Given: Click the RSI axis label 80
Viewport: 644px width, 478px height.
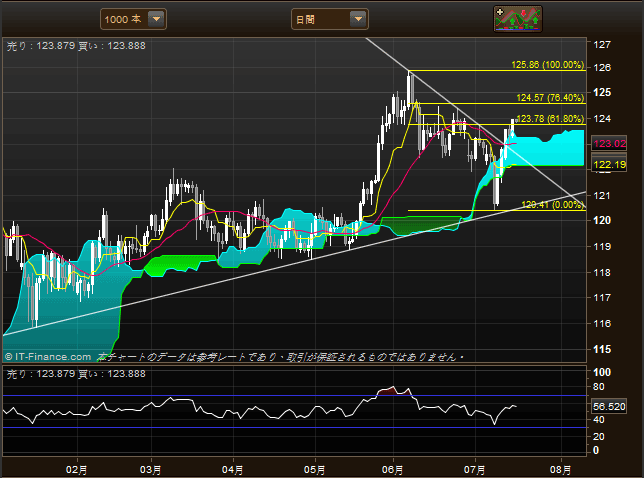Looking at the screenshot, I should 598,387.
